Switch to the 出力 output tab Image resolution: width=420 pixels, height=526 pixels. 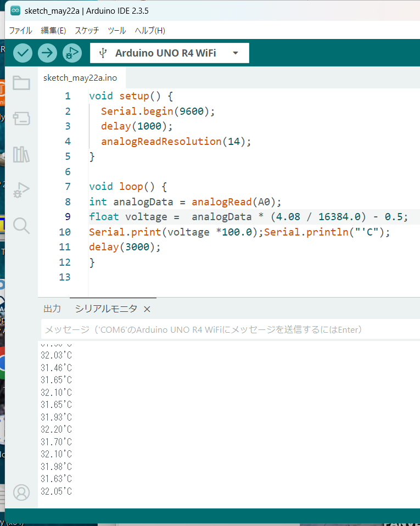[x=52, y=309]
